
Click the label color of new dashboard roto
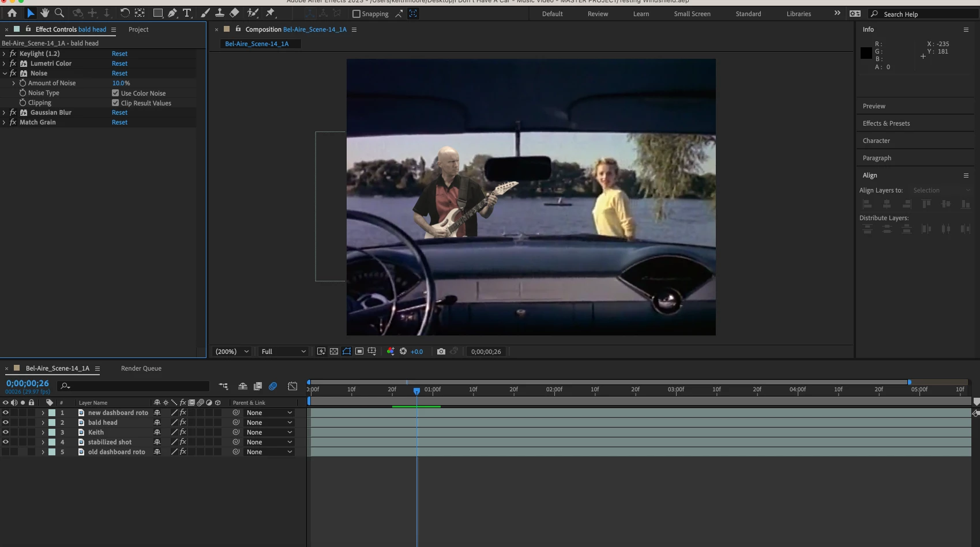point(52,413)
